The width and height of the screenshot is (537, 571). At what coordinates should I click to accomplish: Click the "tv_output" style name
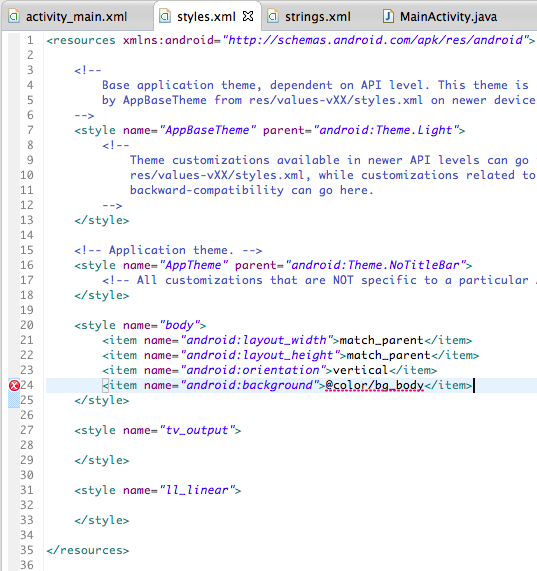click(x=197, y=430)
